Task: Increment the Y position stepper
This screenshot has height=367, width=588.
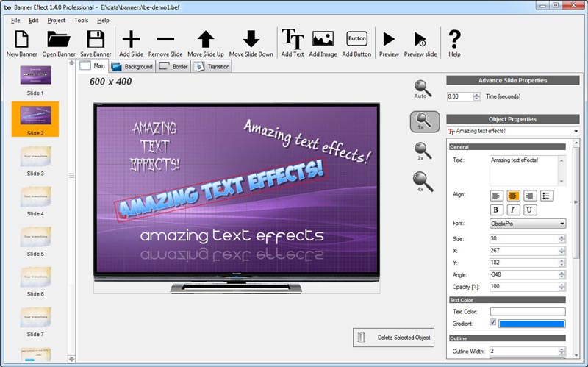Action: click(x=562, y=261)
